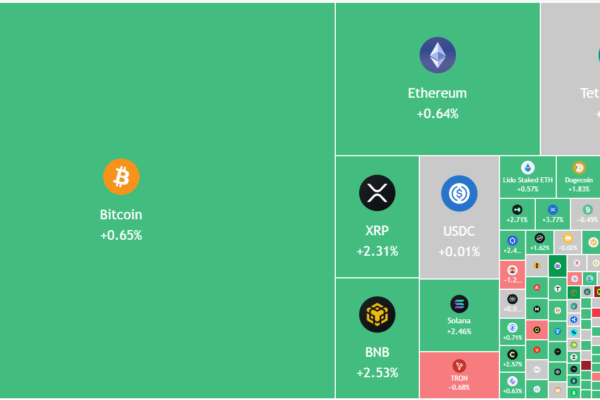Click the Lido Staked ETH icon
Screen dimensions: 600x400
point(528,167)
